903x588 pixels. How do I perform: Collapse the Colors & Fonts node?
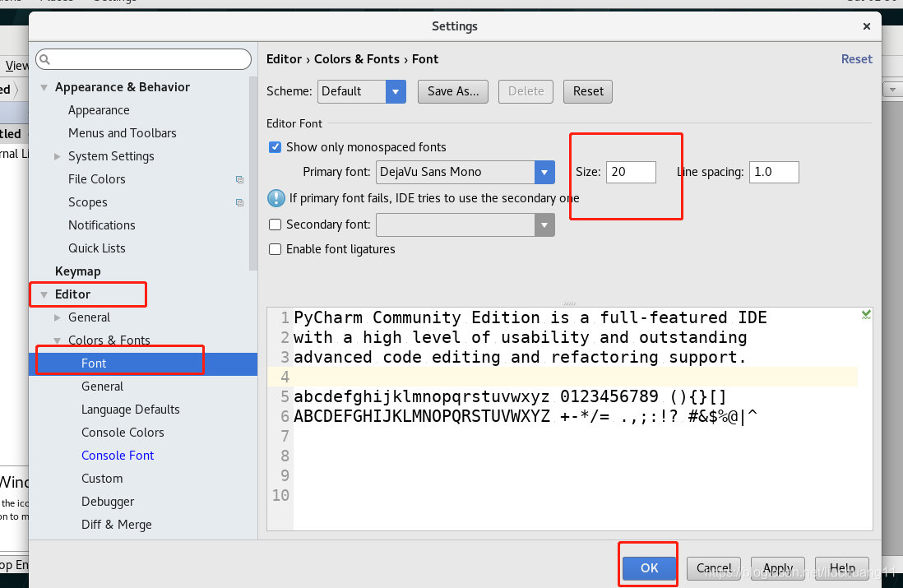(57, 341)
